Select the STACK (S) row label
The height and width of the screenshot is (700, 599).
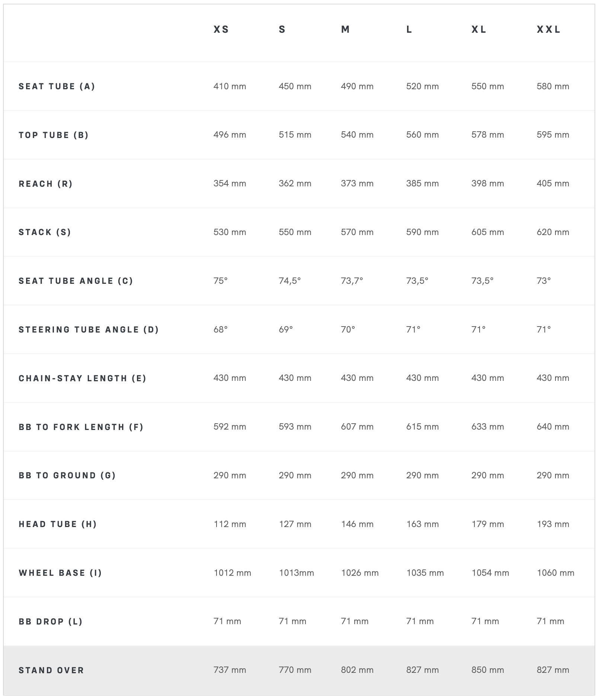[x=45, y=232]
